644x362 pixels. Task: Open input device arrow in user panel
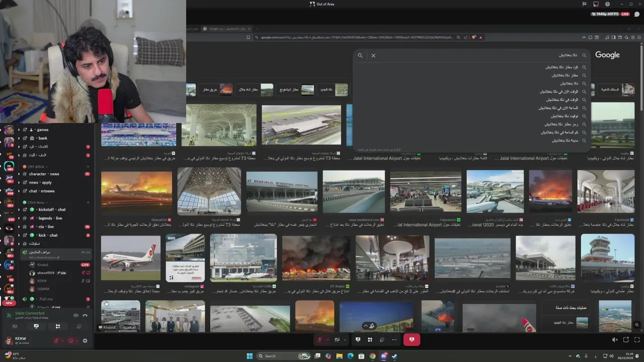coord(63,340)
